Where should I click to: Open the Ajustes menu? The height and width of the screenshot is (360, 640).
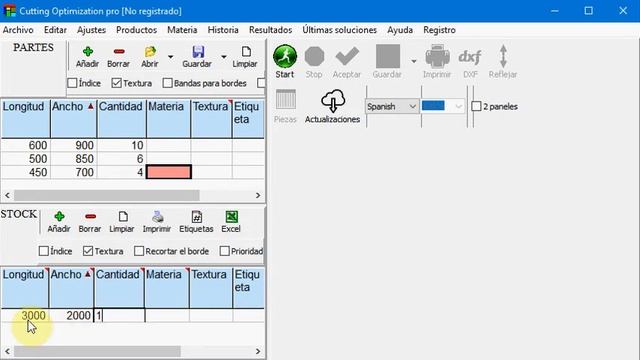pos(91,30)
